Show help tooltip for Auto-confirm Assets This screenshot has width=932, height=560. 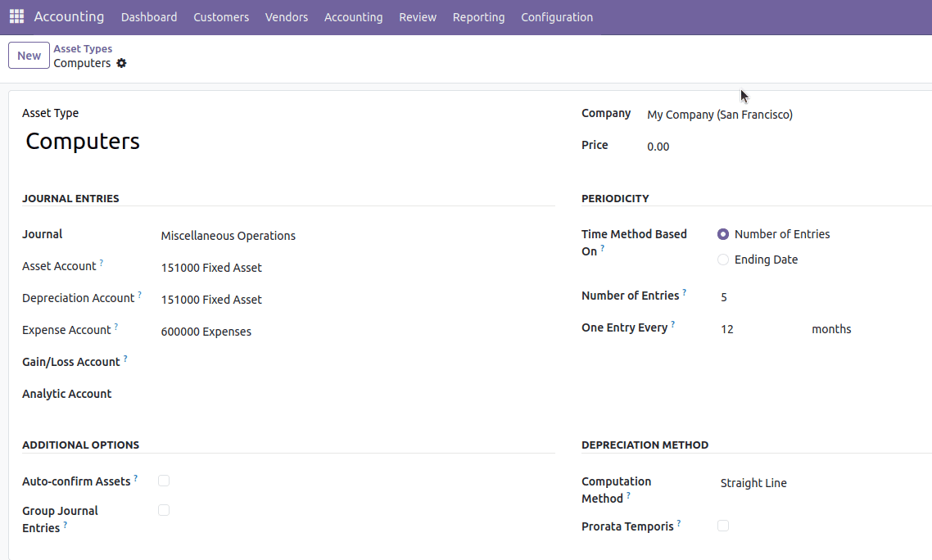pyautogui.click(x=135, y=478)
